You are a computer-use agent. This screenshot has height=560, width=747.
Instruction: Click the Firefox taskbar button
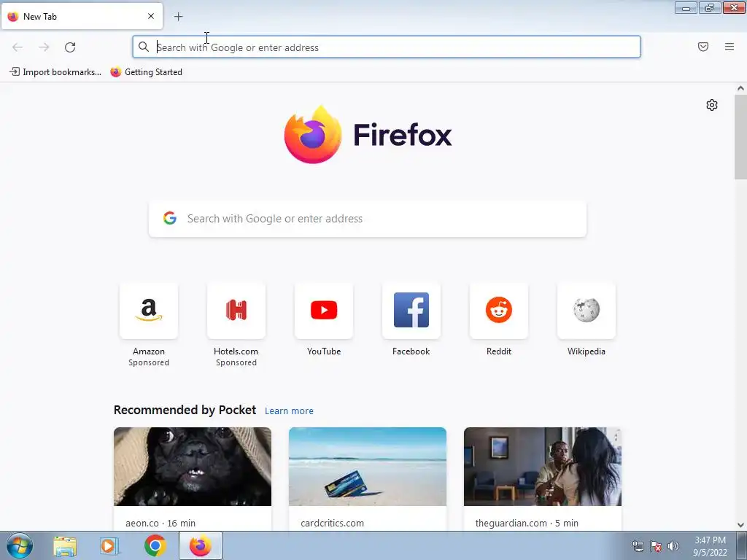point(201,545)
